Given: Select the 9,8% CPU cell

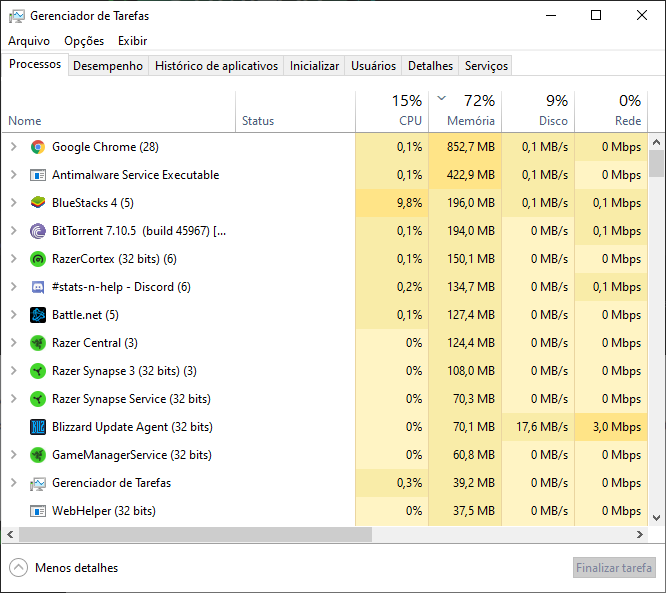Looking at the screenshot, I should click(x=392, y=203).
